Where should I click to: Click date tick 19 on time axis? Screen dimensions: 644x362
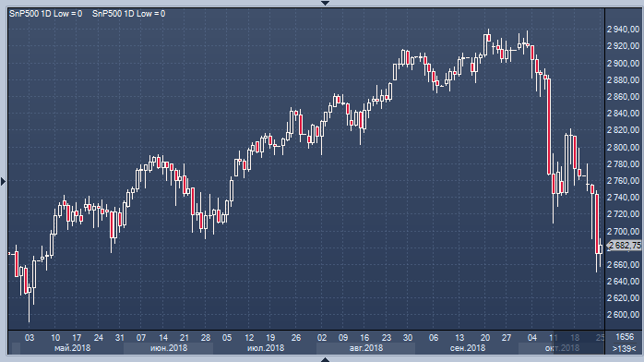[x=270, y=338]
